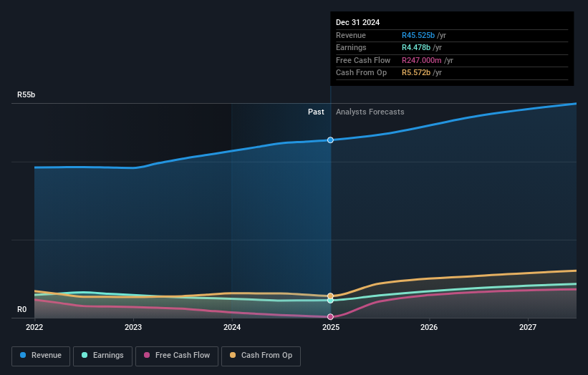This screenshot has height=375, width=588.
Task: Click the teal Earnings marker at 2025
Action: (330, 301)
